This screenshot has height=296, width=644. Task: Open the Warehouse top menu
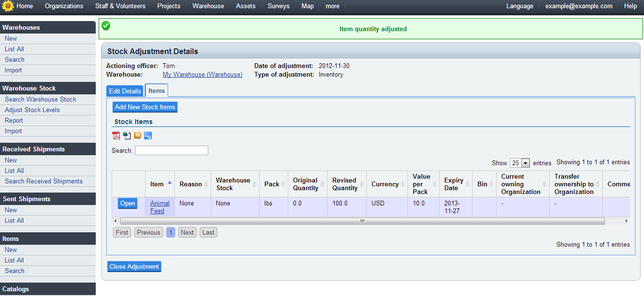click(208, 6)
